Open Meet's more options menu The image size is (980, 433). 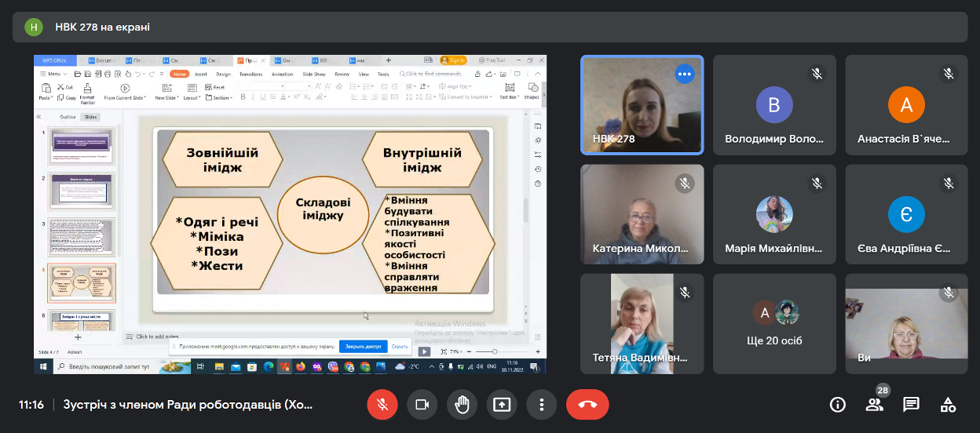coord(541,404)
